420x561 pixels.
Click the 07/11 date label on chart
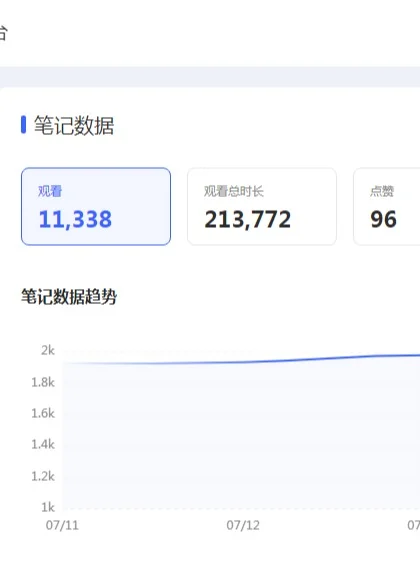[62, 525]
